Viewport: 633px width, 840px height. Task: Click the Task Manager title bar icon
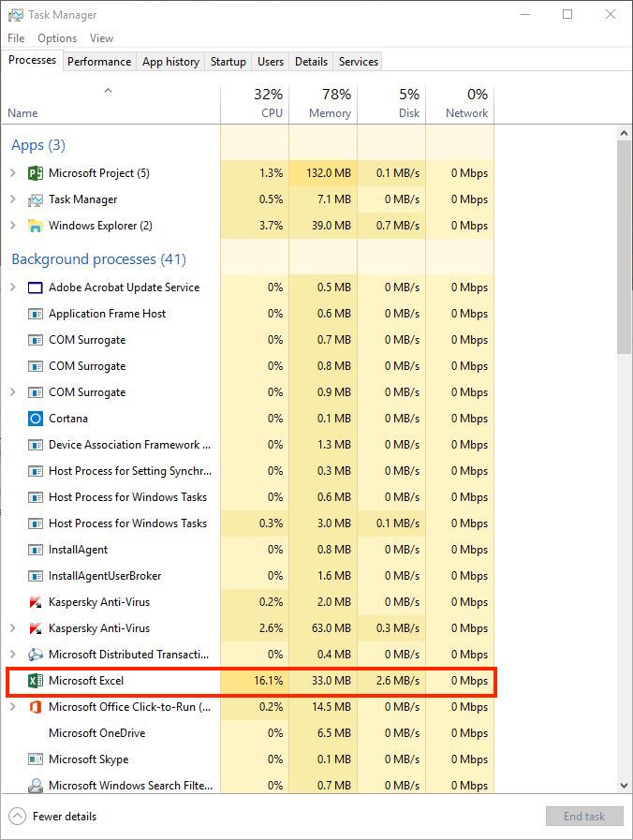click(16, 15)
